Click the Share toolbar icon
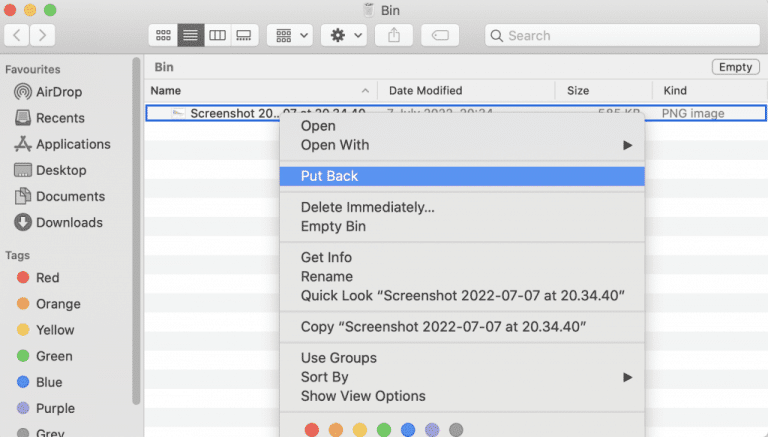The image size is (768, 437). 393,35
